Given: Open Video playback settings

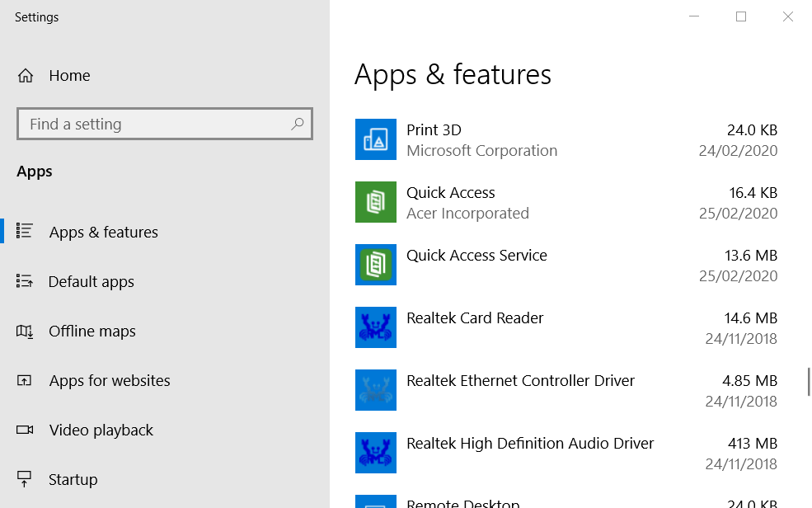Looking at the screenshot, I should pos(101,430).
